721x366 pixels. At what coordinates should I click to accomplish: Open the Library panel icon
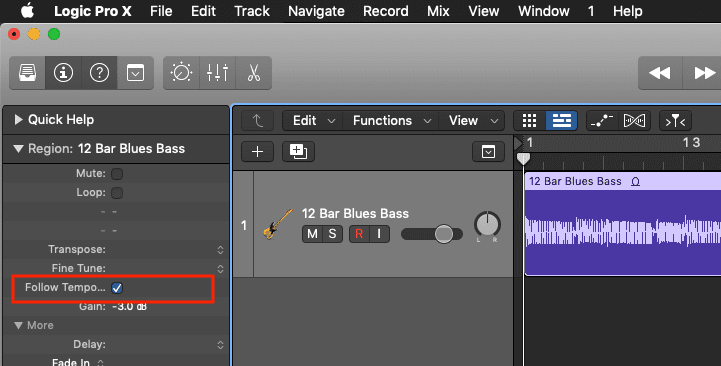click(28, 73)
